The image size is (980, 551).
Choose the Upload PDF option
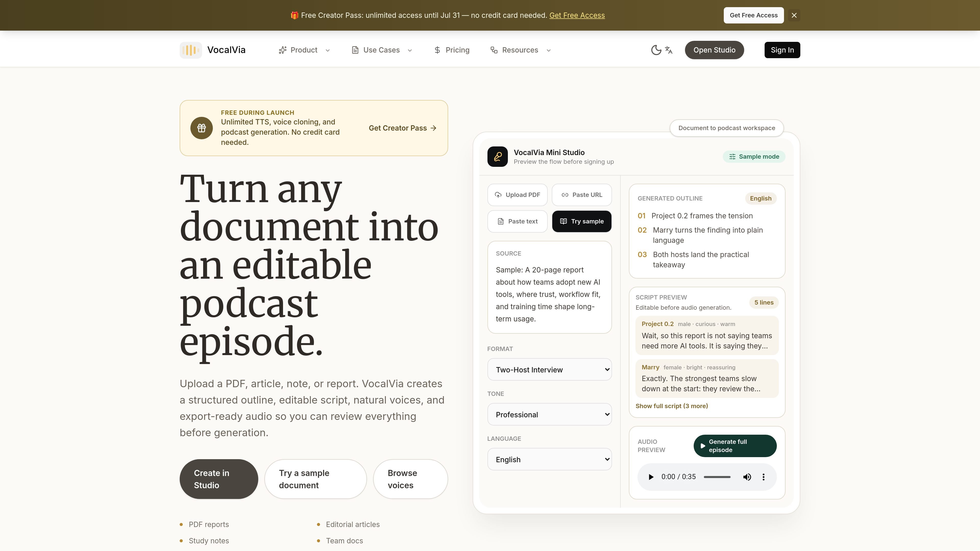pos(517,195)
